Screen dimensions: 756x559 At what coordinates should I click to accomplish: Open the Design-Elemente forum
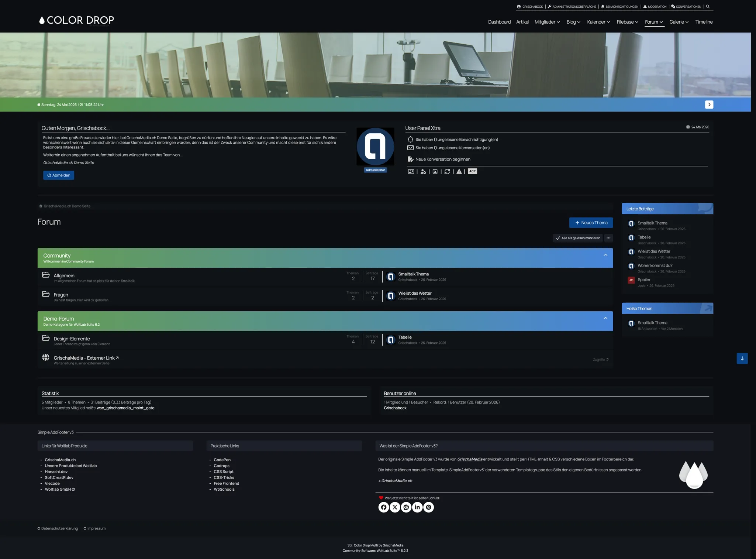coord(72,339)
